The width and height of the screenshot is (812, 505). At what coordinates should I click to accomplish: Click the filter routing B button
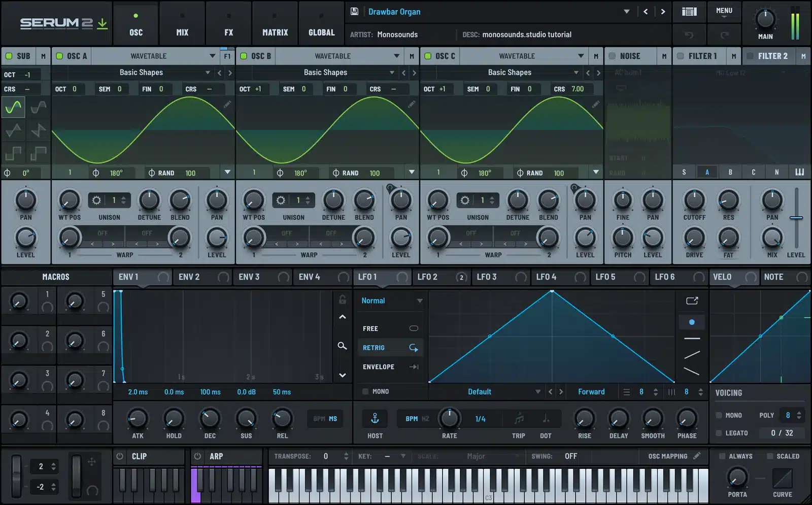[730, 172]
